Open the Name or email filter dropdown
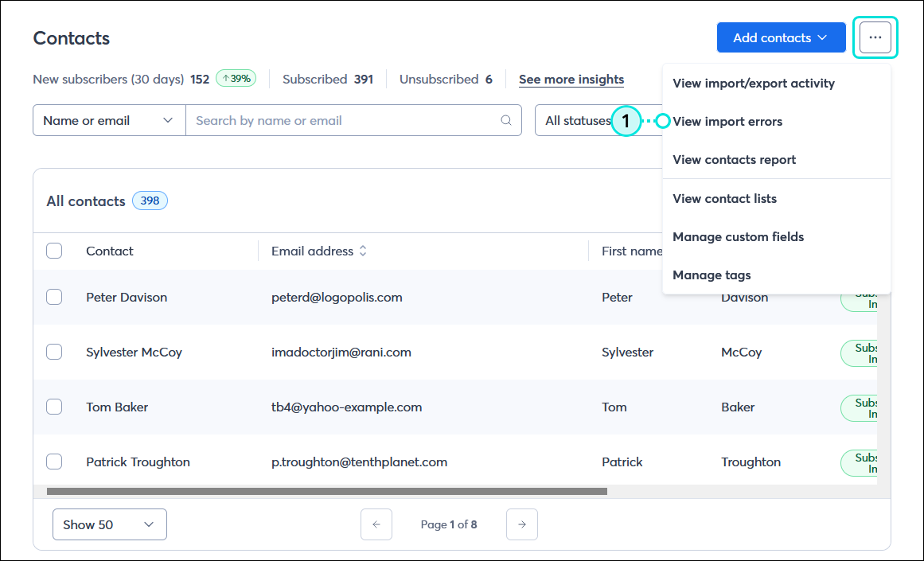This screenshot has height=561, width=924. (x=108, y=120)
